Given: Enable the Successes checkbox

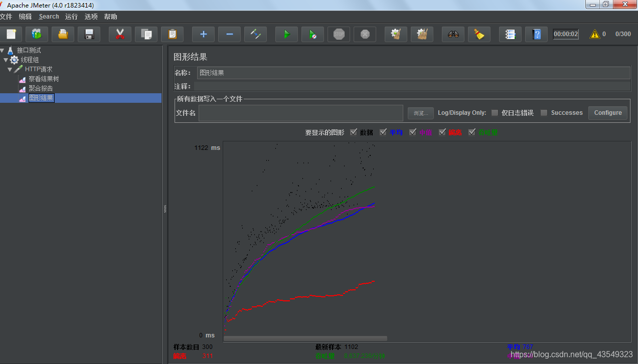Looking at the screenshot, I should click(544, 113).
